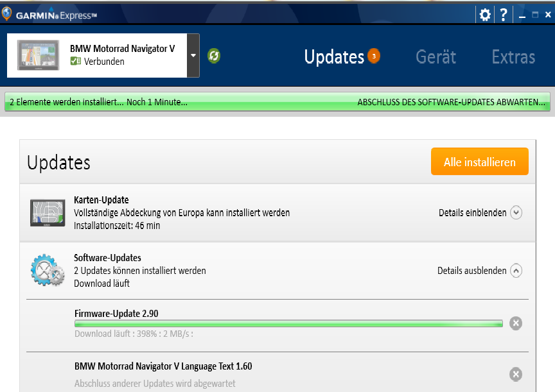Cancel the Navigator V Language Text update

pos(515,374)
